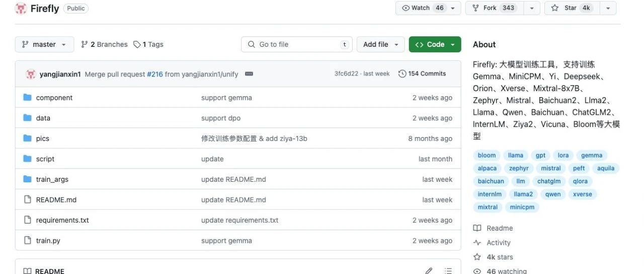Click the Readme book icon in About
644x274 pixels.
point(477,228)
